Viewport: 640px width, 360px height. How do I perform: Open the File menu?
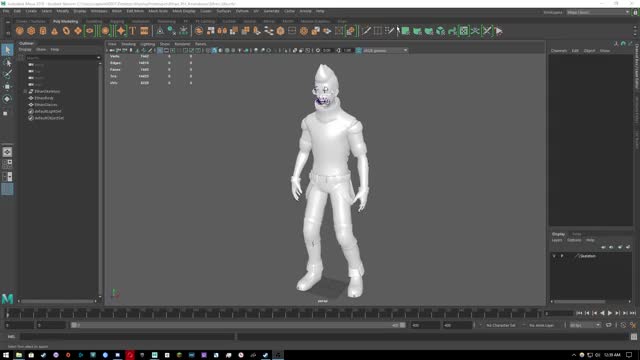pos(6,11)
